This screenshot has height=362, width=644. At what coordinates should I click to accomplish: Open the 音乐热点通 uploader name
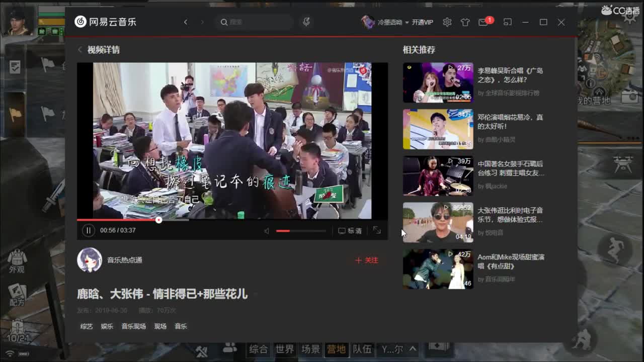pyautogui.click(x=125, y=260)
